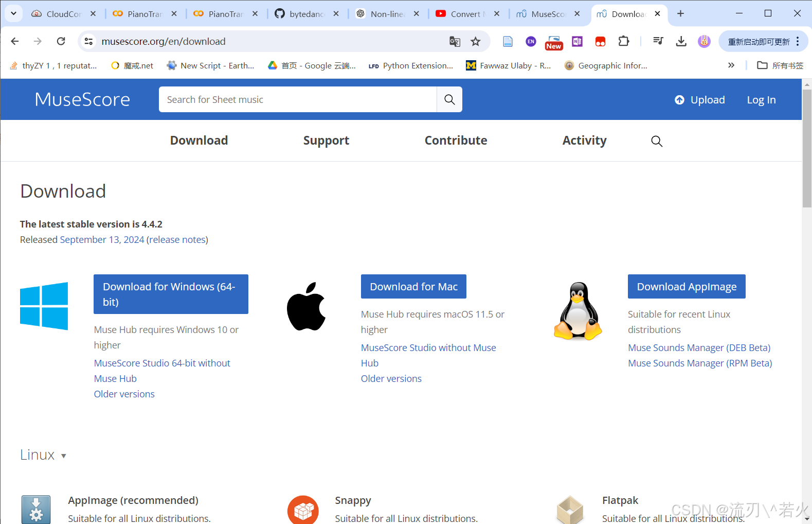The height and width of the screenshot is (524, 812).
Task: Open Older versions link under Windows
Action: [124, 394]
